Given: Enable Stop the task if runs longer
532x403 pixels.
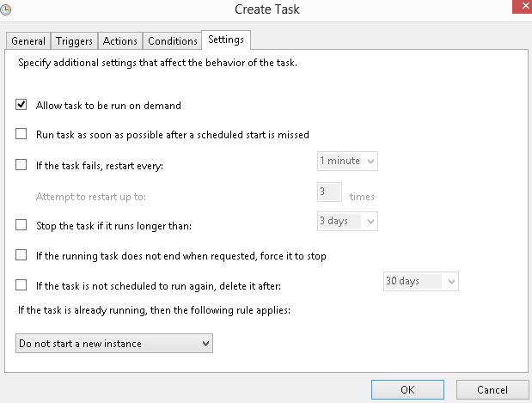Looking at the screenshot, I should (21, 225).
